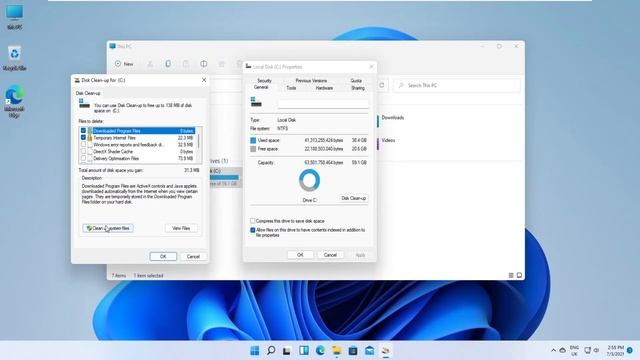Click the drive label text field

pos(323,104)
